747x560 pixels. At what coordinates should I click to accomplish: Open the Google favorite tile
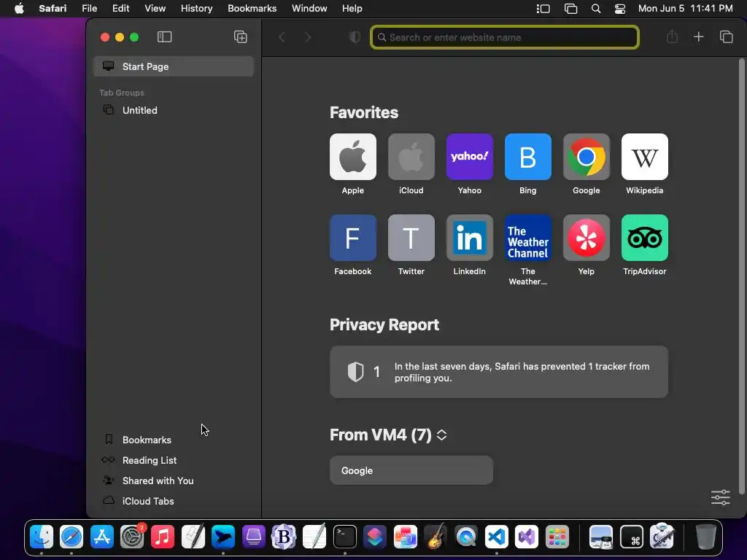[587, 157]
